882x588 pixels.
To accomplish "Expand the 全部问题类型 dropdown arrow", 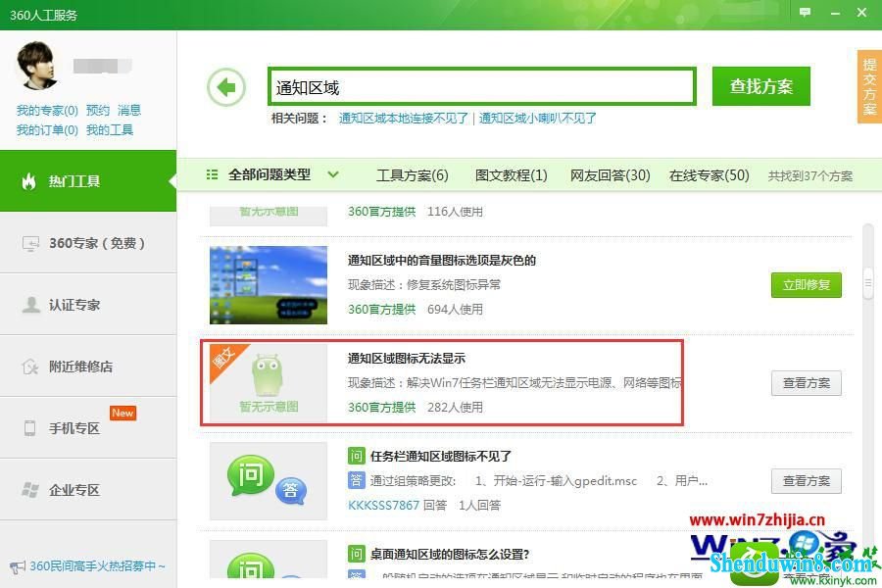I will 333,175.
